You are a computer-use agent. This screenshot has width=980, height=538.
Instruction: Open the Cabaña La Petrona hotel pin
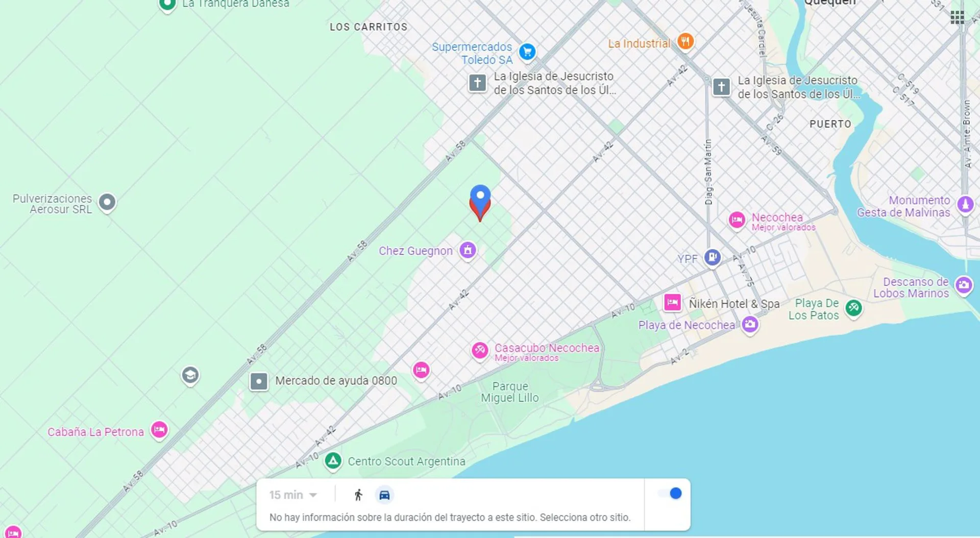pyautogui.click(x=159, y=430)
